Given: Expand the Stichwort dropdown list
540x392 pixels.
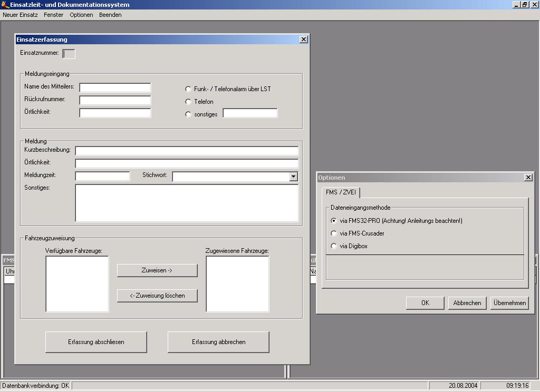Looking at the screenshot, I should coord(294,177).
